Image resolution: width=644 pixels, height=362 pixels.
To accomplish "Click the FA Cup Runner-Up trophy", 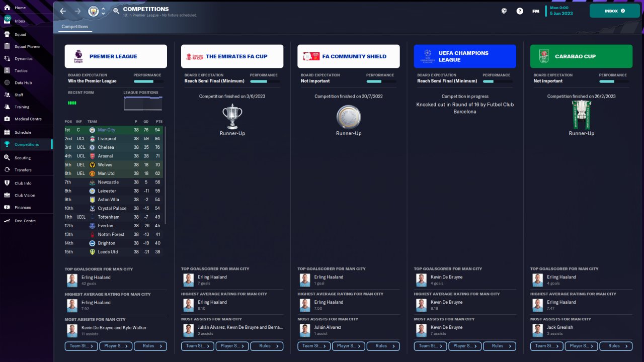I will coord(232,117).
